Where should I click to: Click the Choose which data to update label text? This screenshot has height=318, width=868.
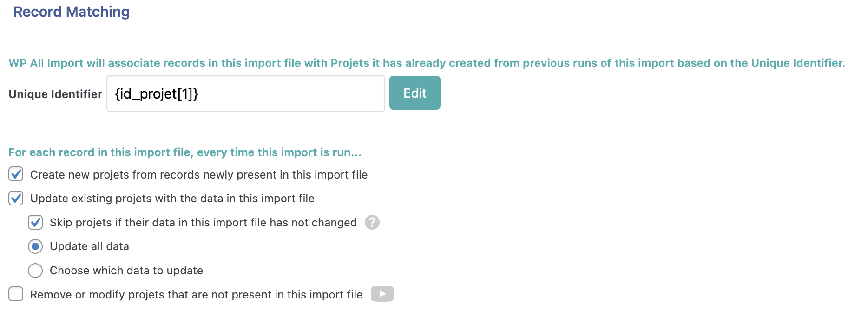coord(126,271)
